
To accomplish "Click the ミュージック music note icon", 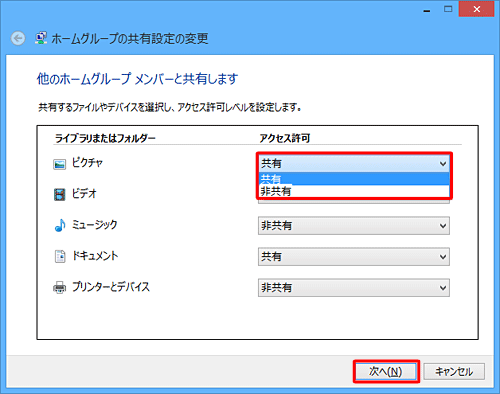I will 60,225.
